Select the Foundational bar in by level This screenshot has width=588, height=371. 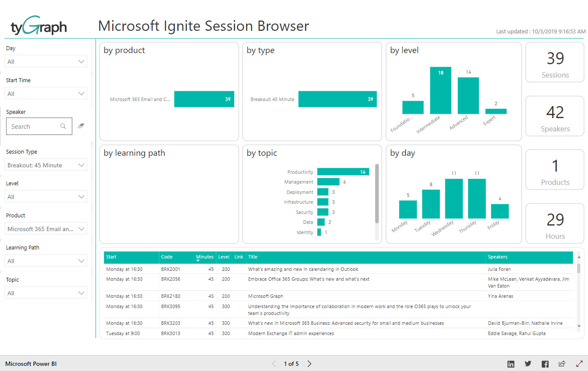(x=413, y=107)
